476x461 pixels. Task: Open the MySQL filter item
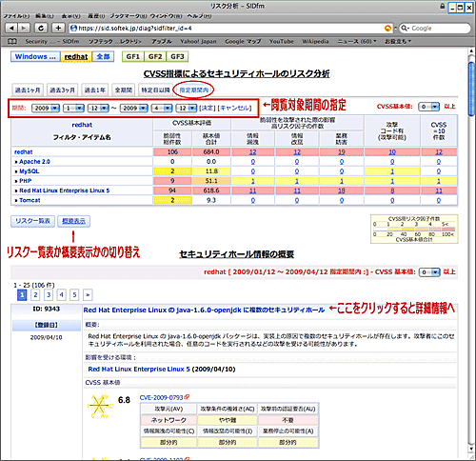click(30, 171)
